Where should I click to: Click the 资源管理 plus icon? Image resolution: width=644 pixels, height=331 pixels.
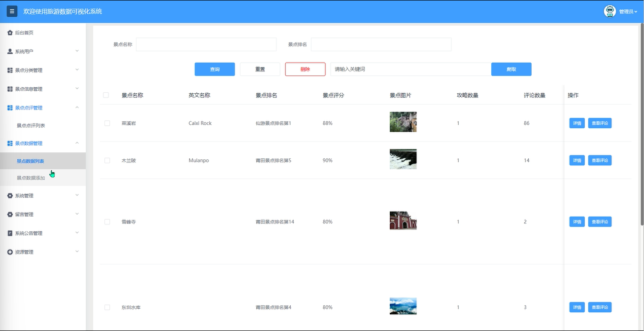click(10, 252)
